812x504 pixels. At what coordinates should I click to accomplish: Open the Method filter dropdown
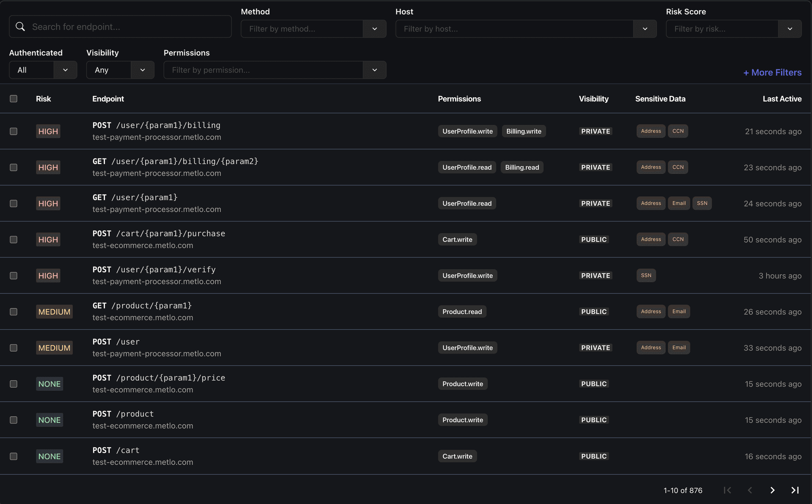(374, 29)
